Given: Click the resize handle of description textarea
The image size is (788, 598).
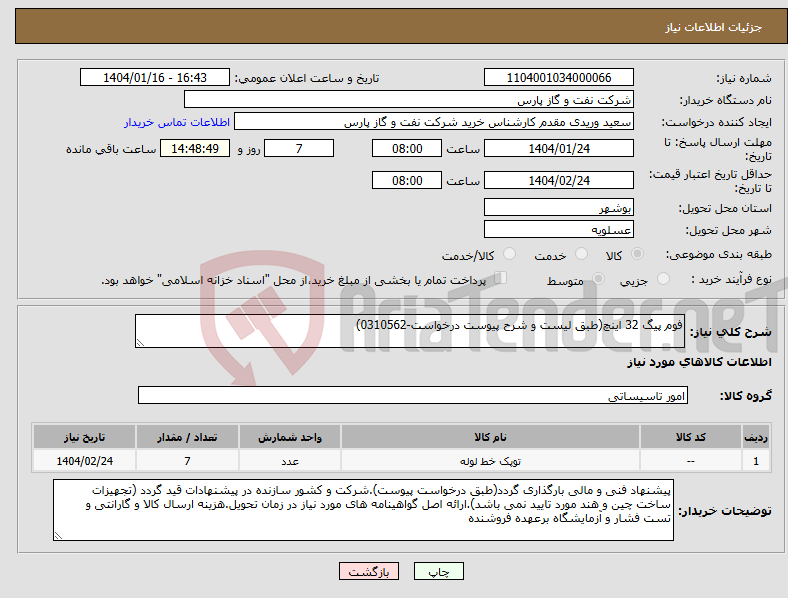Looking at the screenshot, I should coord(140,343).
